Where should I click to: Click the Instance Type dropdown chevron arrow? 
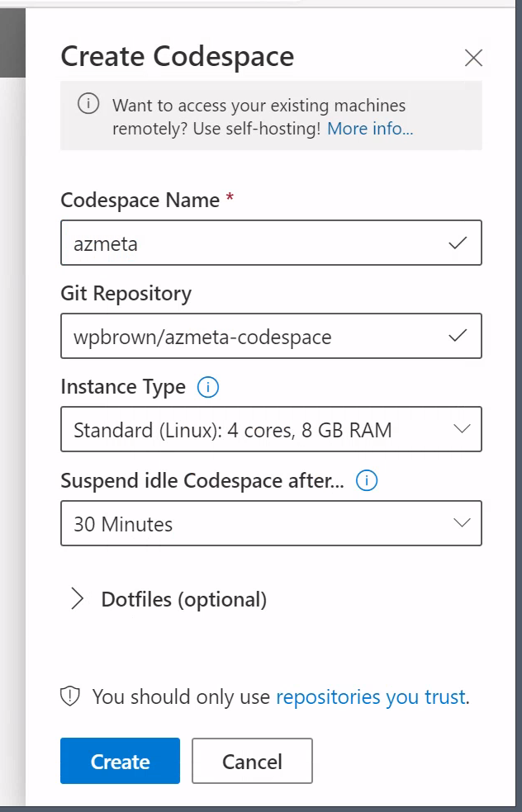pyautogui.click(x=461, y=429)
